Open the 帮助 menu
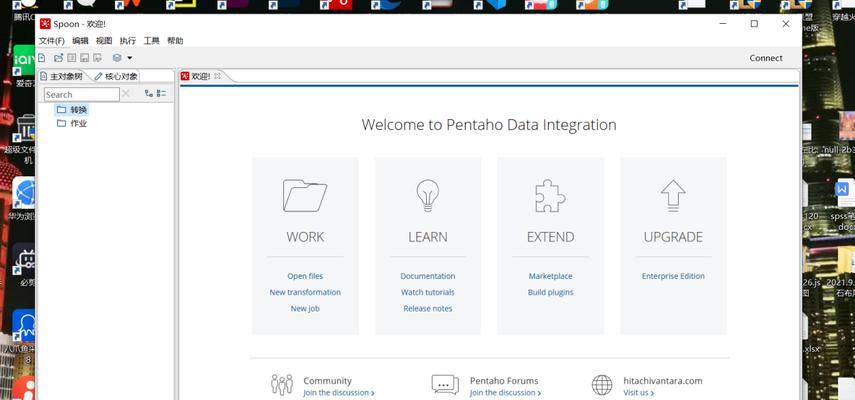 click(175, 41)
